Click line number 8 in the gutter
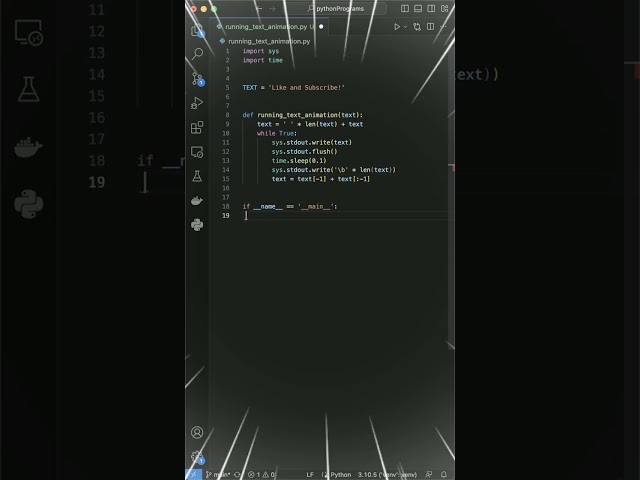 coord(227,115)
